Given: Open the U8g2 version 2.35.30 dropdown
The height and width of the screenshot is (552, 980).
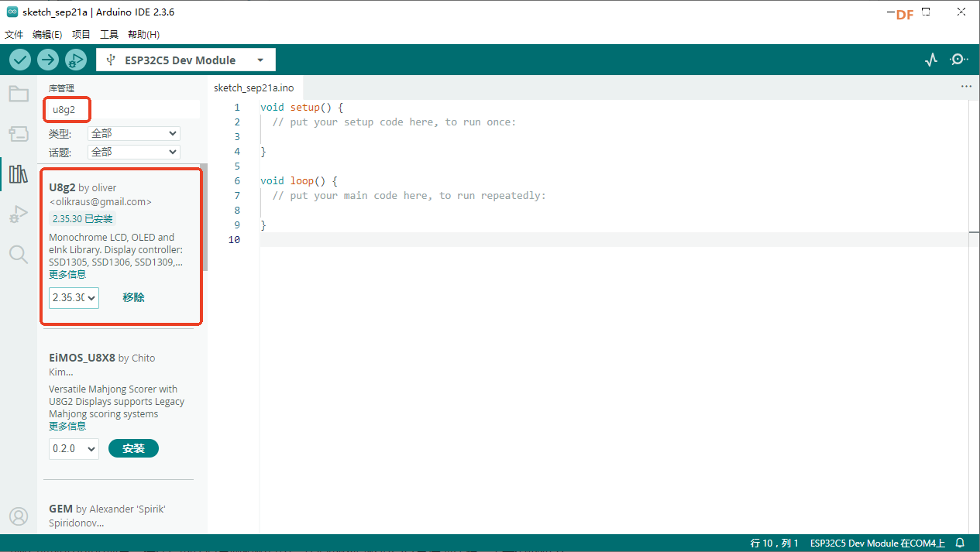Looking at the screenshot, I should click(74, 297).
